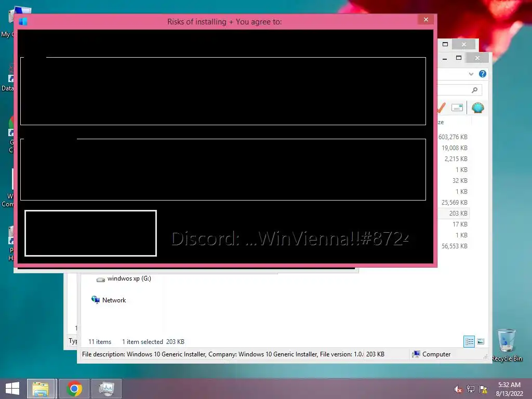Viewport: 532px width, 399px height.
Task: Click Computer in the Explorer status bar
Action: pyautogui.click(x=432, y=354)
